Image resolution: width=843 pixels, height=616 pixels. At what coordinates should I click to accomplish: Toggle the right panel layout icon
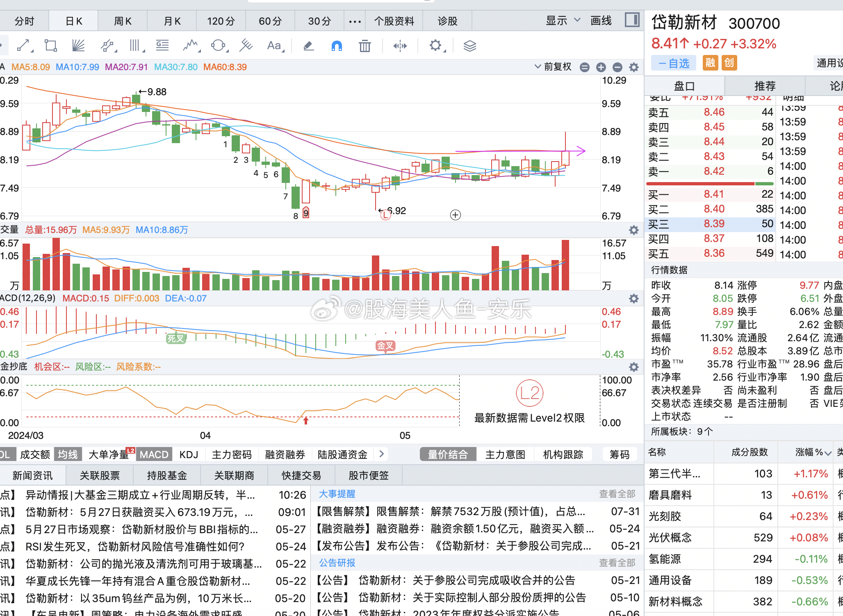tap(631, 20)
